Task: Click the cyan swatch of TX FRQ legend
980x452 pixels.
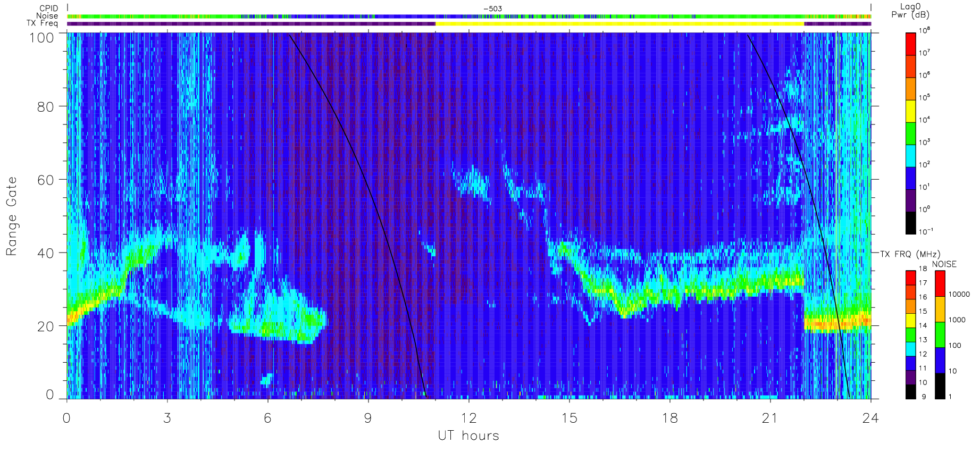Action: tap(910, 349)
